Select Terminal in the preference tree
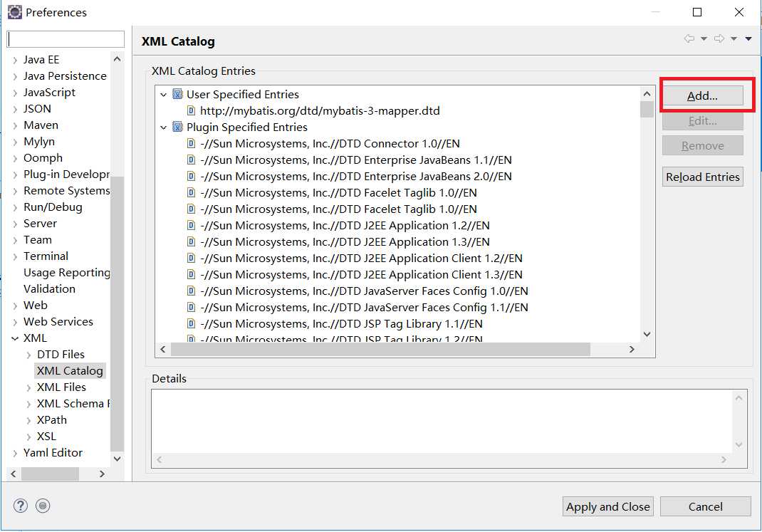 [46, 256]
